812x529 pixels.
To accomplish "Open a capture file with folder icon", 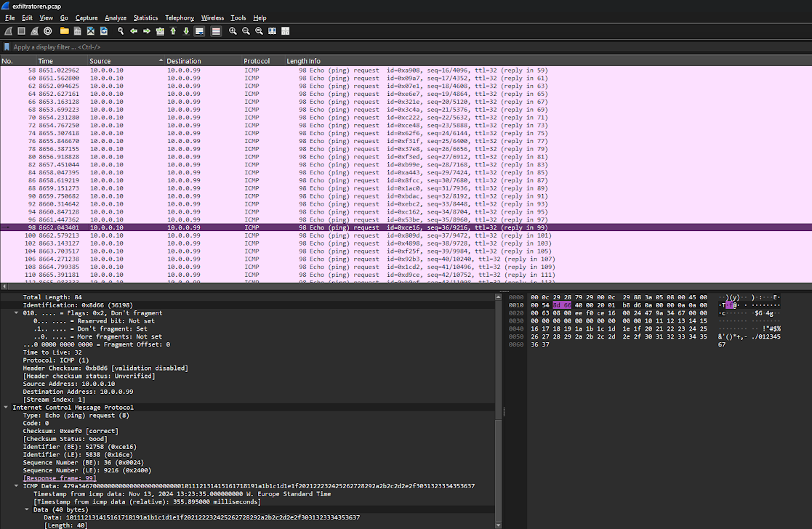I will pyautogui.click(x=64, y=31).
